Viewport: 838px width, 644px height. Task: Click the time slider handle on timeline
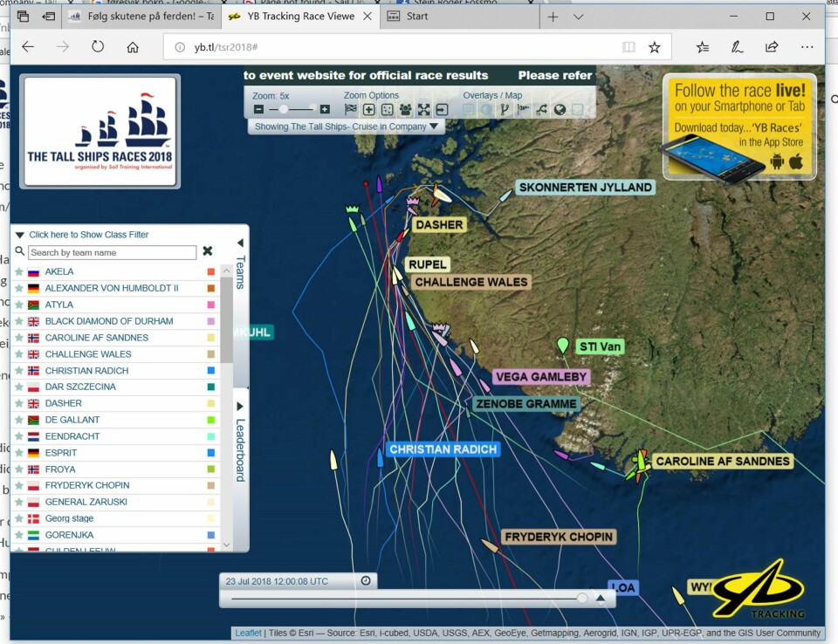(582, 598)
